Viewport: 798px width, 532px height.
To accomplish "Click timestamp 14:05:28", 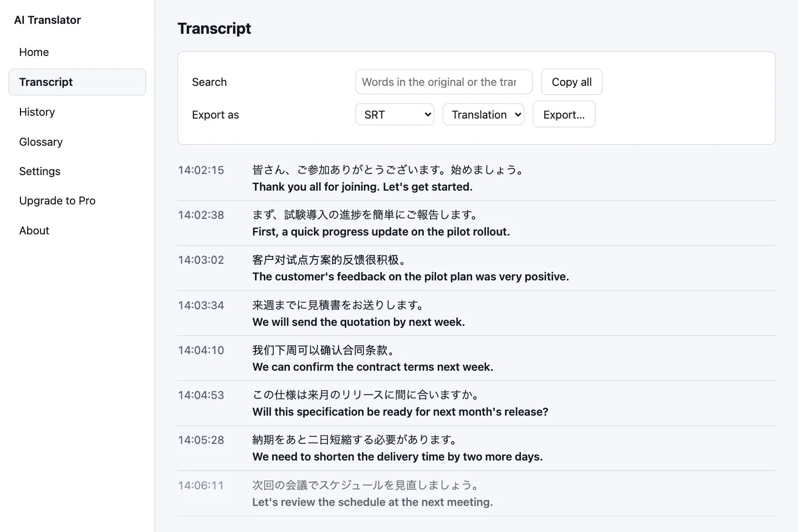I will pyautogui.click(x=201, y=440).
